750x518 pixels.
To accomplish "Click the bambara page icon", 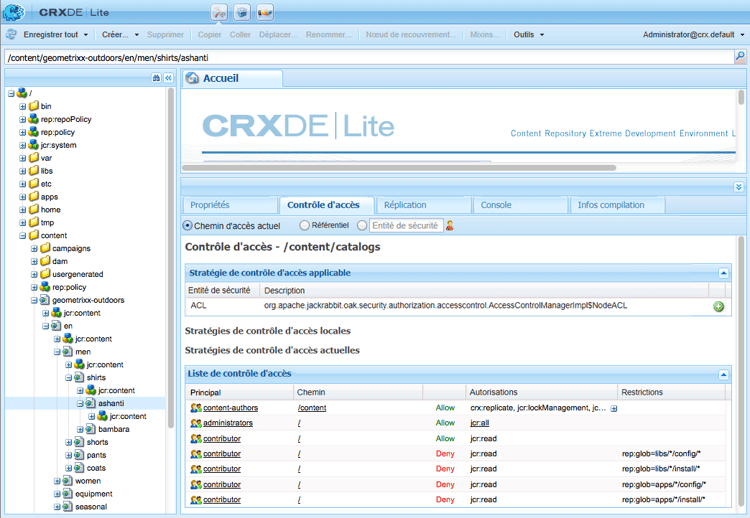I will (x=90, y=429).
